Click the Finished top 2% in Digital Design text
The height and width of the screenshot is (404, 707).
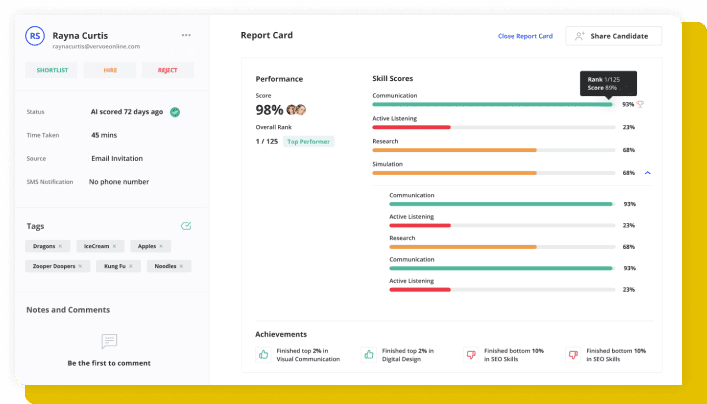[x=408, y=355]
